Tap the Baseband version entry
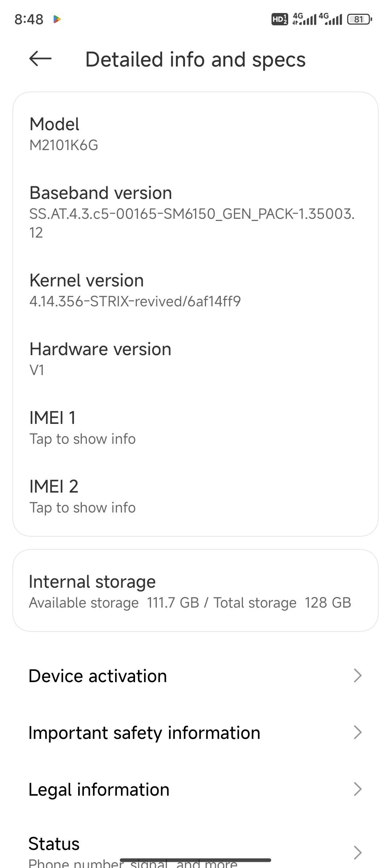The image size is (391, 868). pos(195,212)
